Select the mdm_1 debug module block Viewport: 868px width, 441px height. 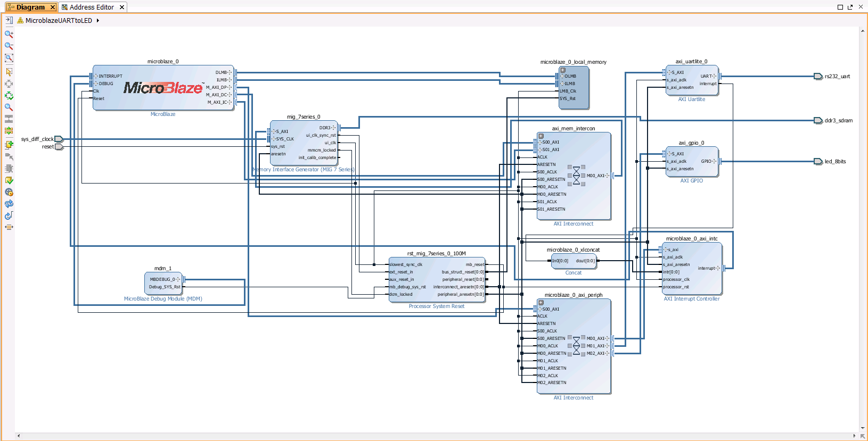(x=163, y=283)
